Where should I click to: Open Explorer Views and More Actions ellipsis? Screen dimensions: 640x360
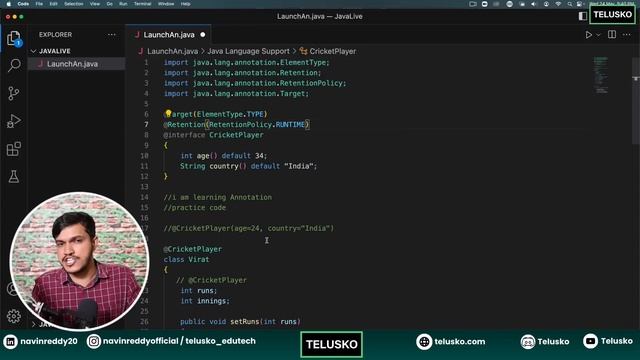pos(111,35)
